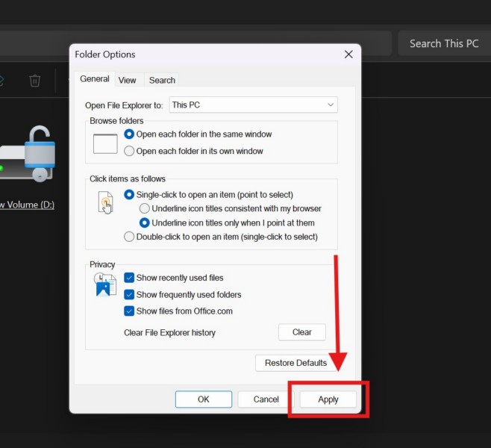
Task: Click the browse folders window icon
Action: (105, 143)
